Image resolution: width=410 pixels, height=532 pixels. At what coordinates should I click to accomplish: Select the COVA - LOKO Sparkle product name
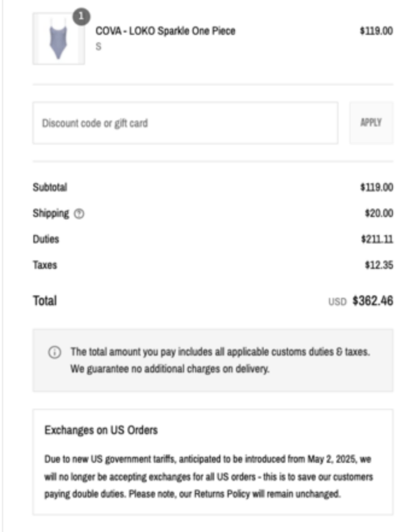pos(165,31)
